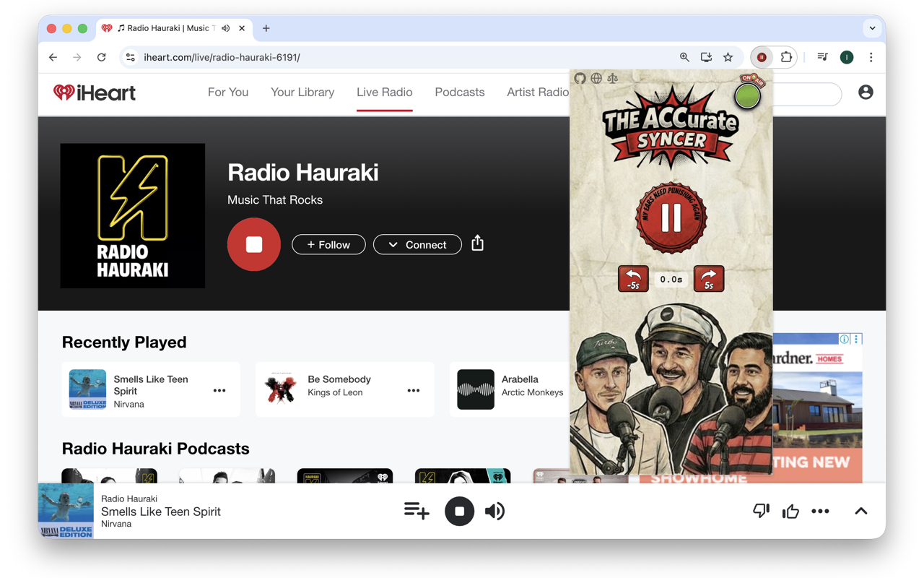
Task: Open the Be Somebody track
Action: [339, 379]
